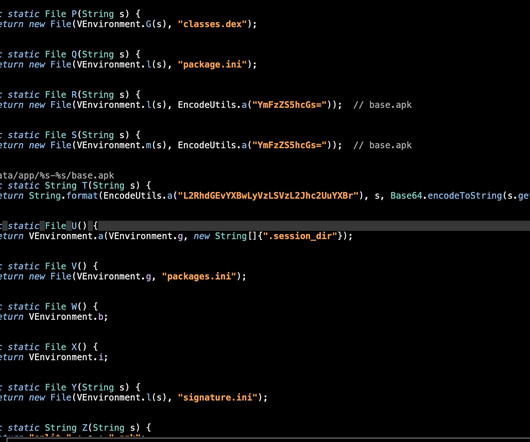Click the ".session_dir" string literal
The image size is (530, 442).
[x=300, y=236]
